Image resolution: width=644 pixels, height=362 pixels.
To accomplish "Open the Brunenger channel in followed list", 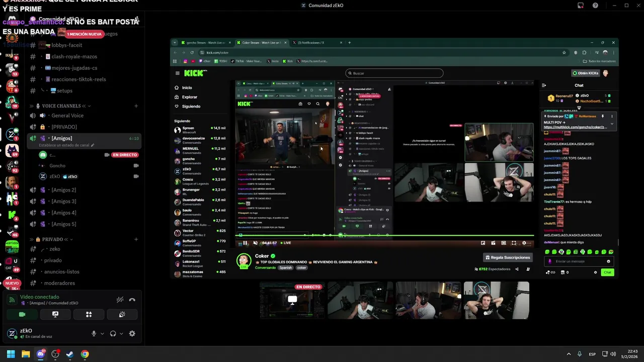I will [x=200, y=191].
